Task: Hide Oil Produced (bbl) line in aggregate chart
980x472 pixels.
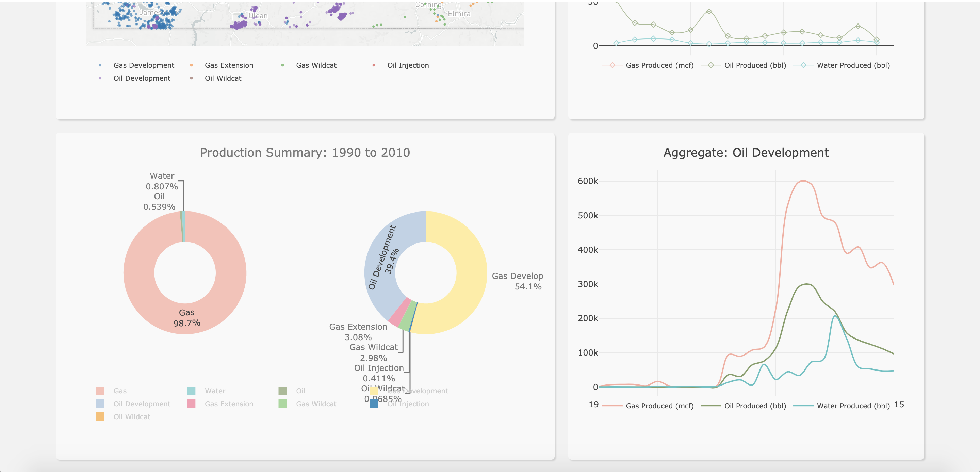Action: 755,406
